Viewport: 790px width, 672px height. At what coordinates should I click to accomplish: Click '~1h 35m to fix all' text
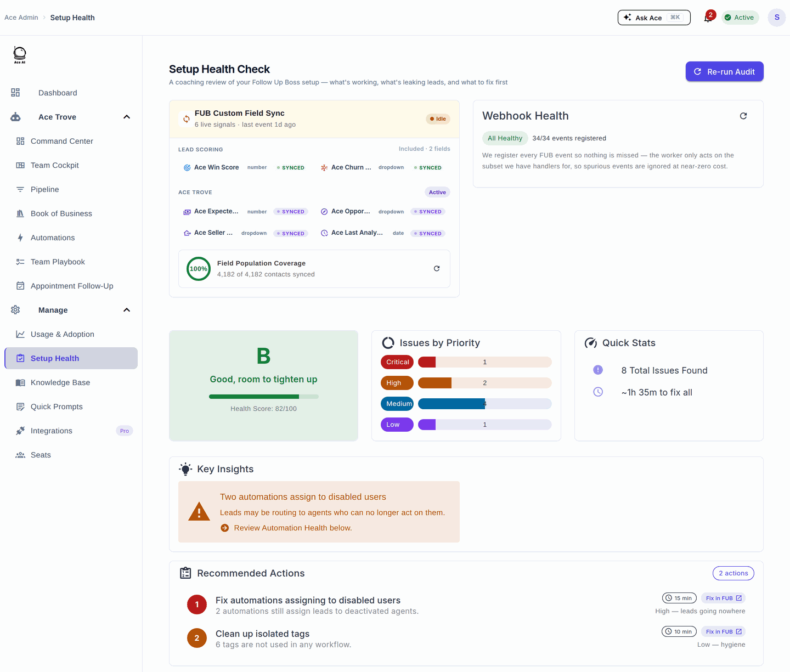tap(657, 392)
